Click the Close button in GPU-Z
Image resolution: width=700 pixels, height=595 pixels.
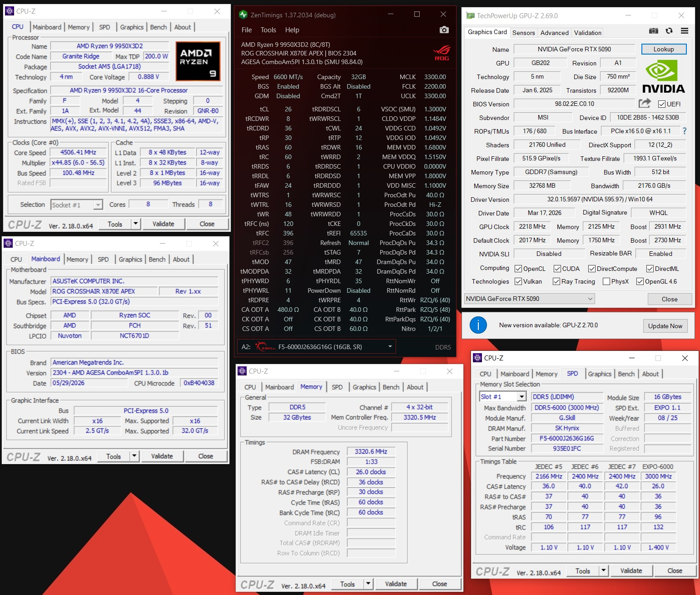click(670, 299)
